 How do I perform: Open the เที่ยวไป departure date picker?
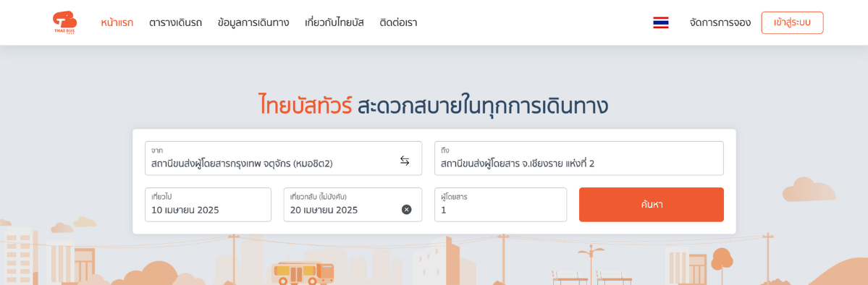point(208,205)
